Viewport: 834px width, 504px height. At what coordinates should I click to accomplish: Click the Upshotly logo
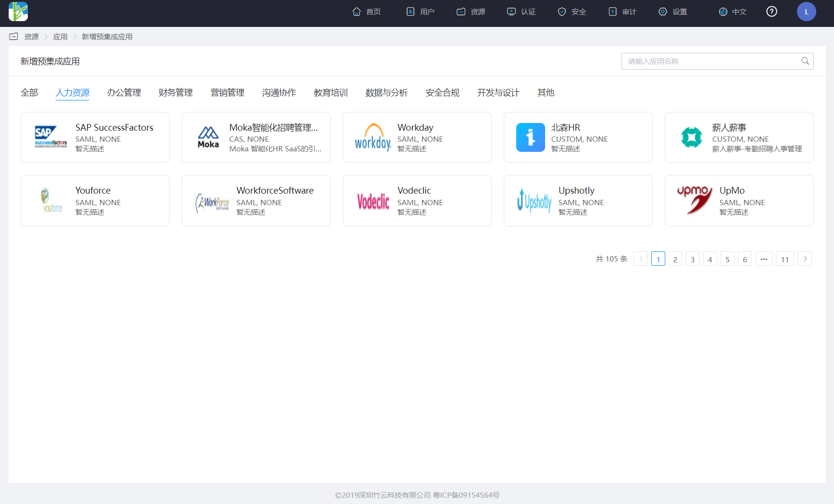[534, 201]
